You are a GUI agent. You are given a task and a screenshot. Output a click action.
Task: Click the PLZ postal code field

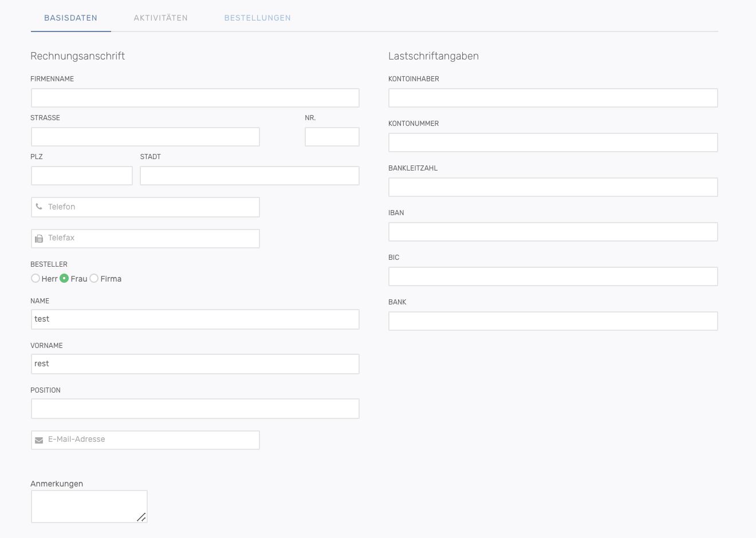[x=81, y=176]
